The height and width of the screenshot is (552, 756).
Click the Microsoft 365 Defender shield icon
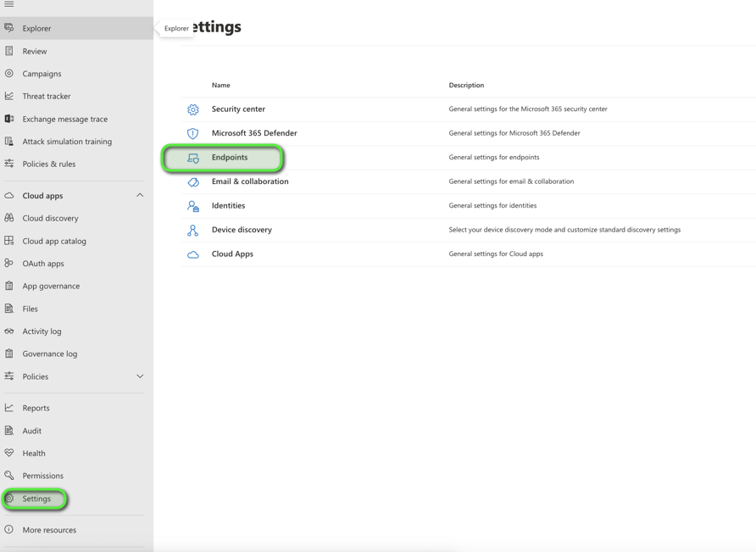(x=193, y=133)
